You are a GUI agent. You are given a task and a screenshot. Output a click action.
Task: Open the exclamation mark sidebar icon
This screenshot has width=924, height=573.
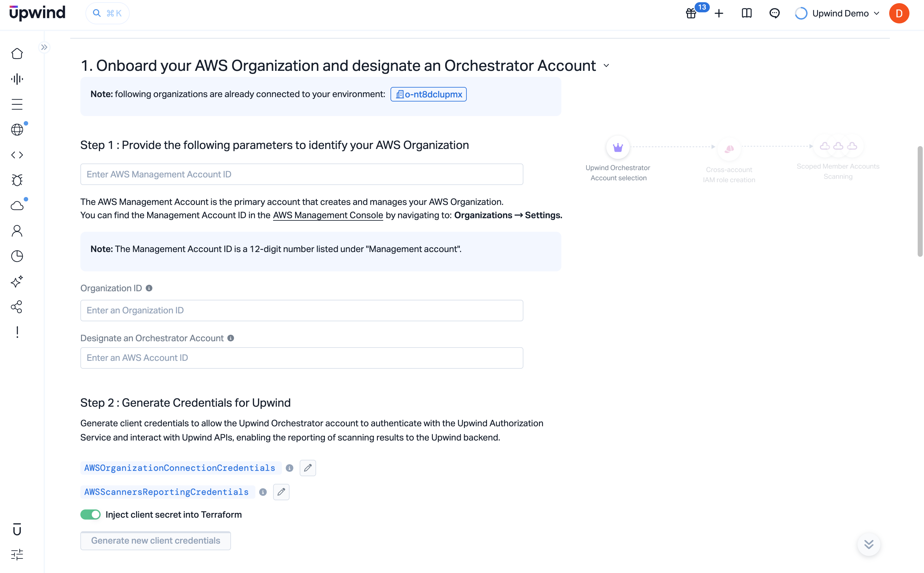(17, 332)
